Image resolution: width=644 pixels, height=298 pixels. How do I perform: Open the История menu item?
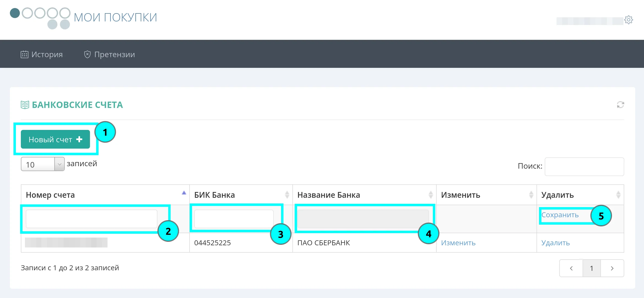(x=47, y=54)
